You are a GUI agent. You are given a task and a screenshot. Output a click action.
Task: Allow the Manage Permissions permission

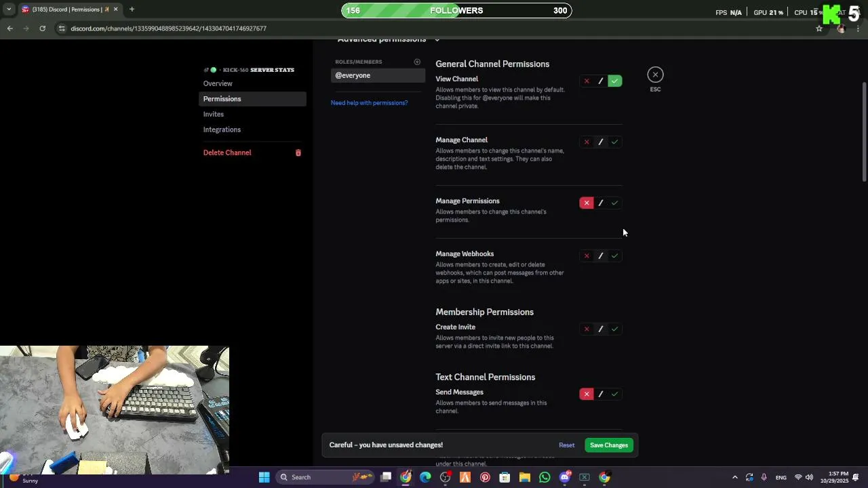pos(614,203)
